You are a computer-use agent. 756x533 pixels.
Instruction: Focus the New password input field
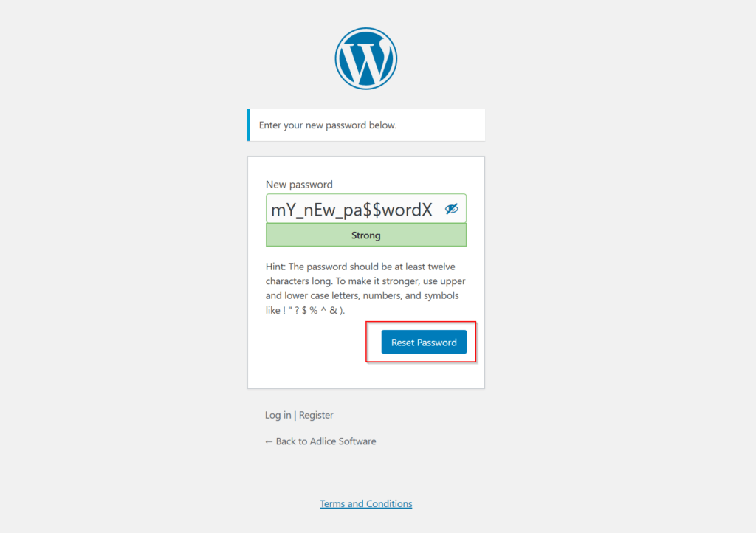(x=366, y=209)
